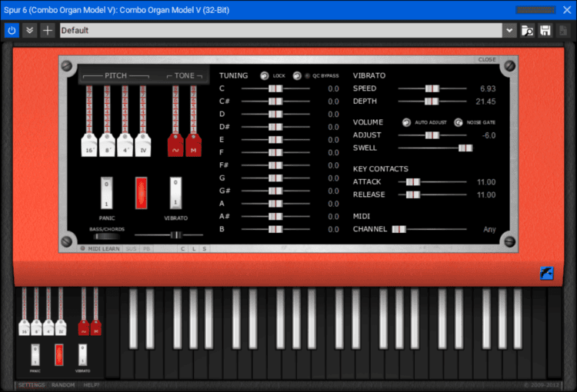
Task: Close the settings panel with CLOSE
Action: click(487, 60)
